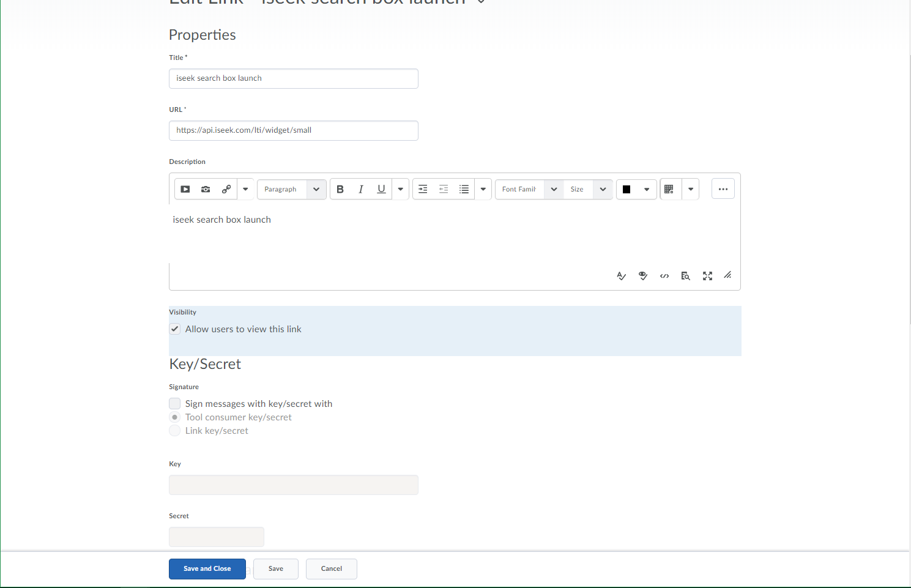Image resolution: width=911 pixels, height=588 pixels.
Task: Click the Insert Stuff media icon
Action: pyautogui.click(x=185, y=189)
